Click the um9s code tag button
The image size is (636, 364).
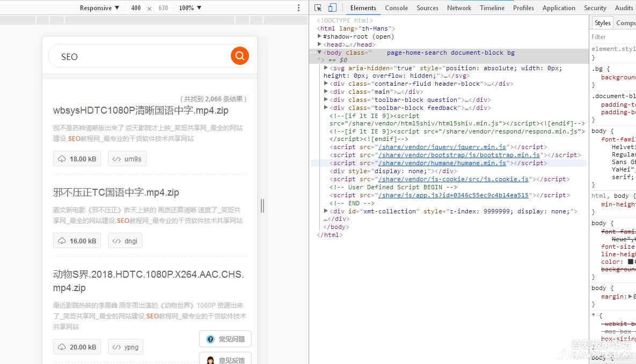pos(127,159)
